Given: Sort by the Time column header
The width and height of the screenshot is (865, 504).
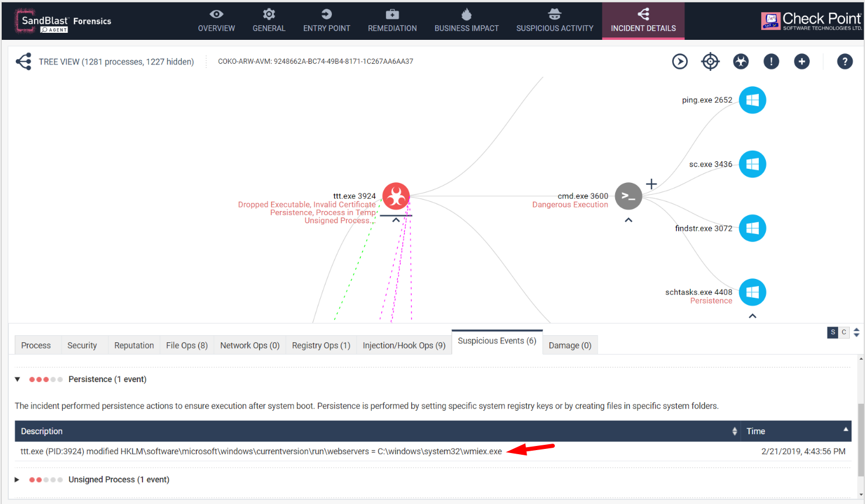Looking at the screenshot, I should coord(796,431).
